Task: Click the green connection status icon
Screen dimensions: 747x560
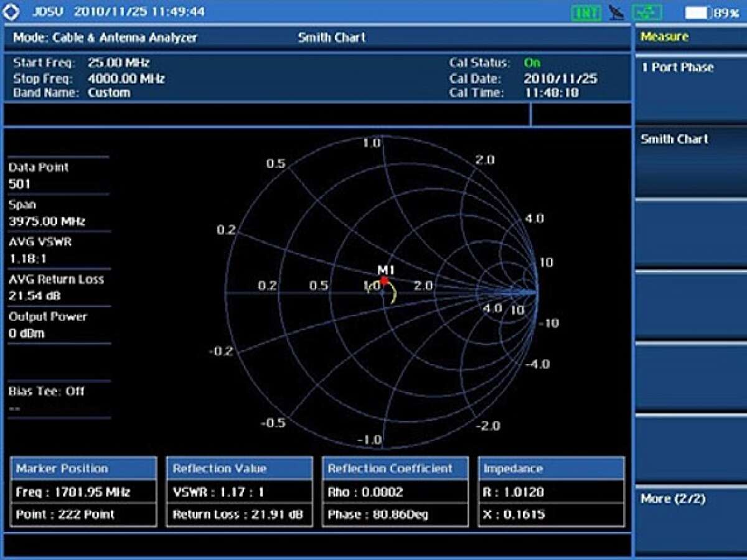Action: (647, 12)
